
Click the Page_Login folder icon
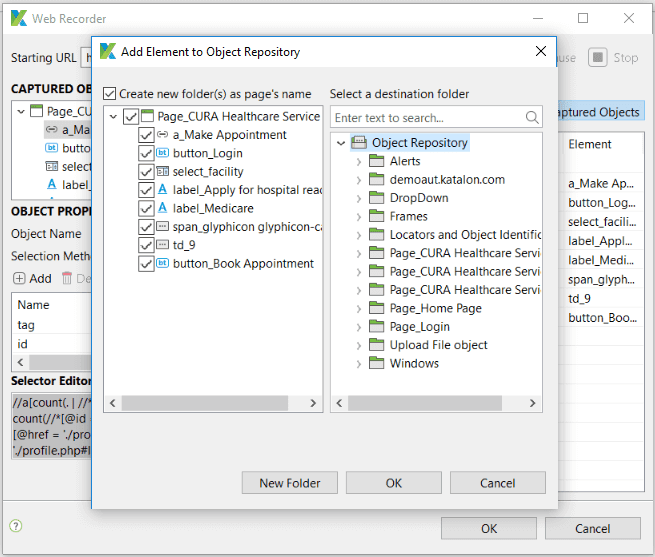coord(376,326)
